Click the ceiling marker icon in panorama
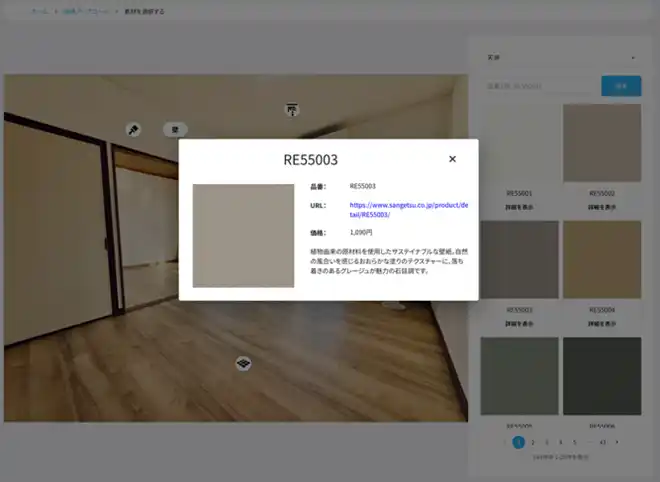Image resolution: width=660 pixels, height=482 pixels. [292, 109]
